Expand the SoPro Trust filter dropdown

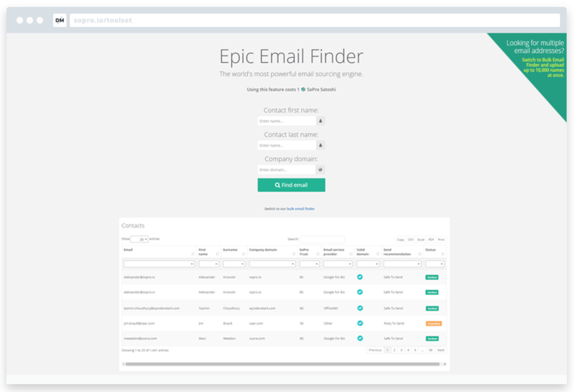(x=309, y=264)
